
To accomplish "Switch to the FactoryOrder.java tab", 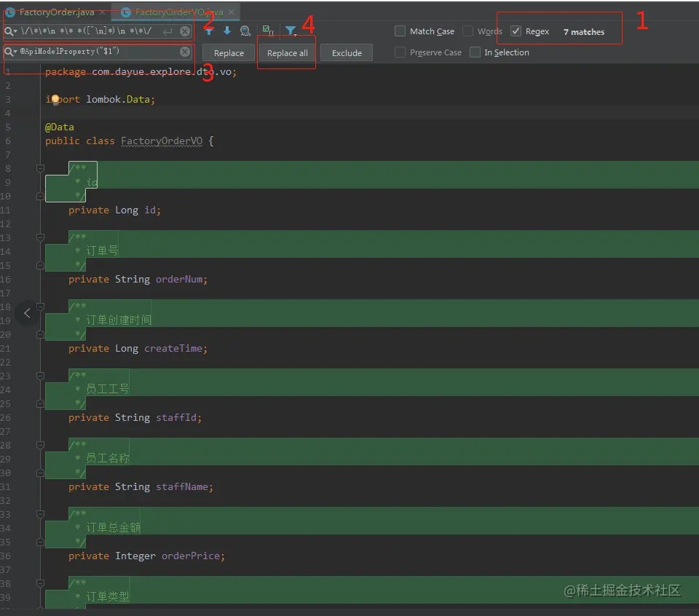I will pos(56,12).
